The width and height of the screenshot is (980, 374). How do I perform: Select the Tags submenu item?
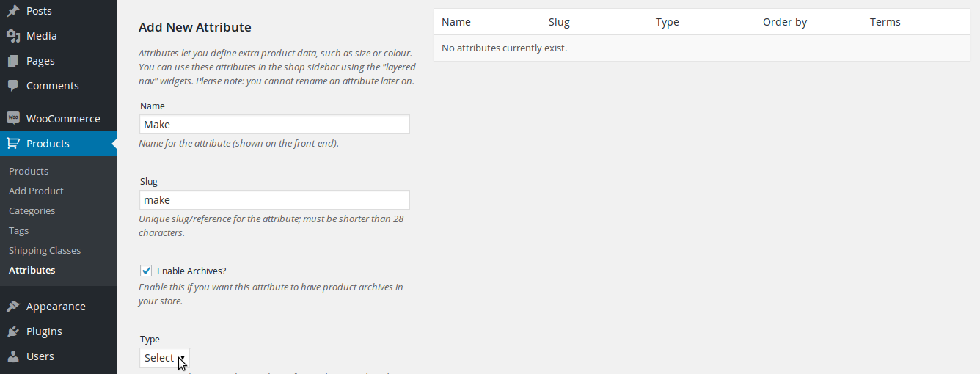[19, 230]
